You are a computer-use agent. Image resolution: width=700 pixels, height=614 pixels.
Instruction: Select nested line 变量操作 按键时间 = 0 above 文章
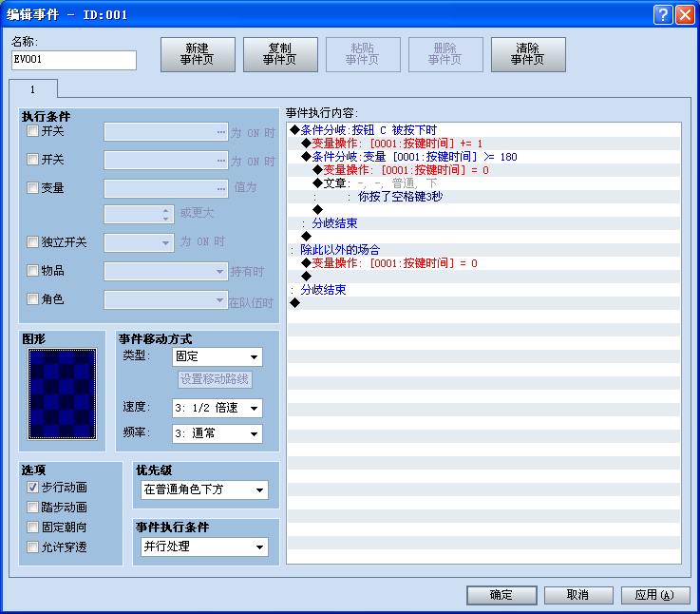coord(484,170)
